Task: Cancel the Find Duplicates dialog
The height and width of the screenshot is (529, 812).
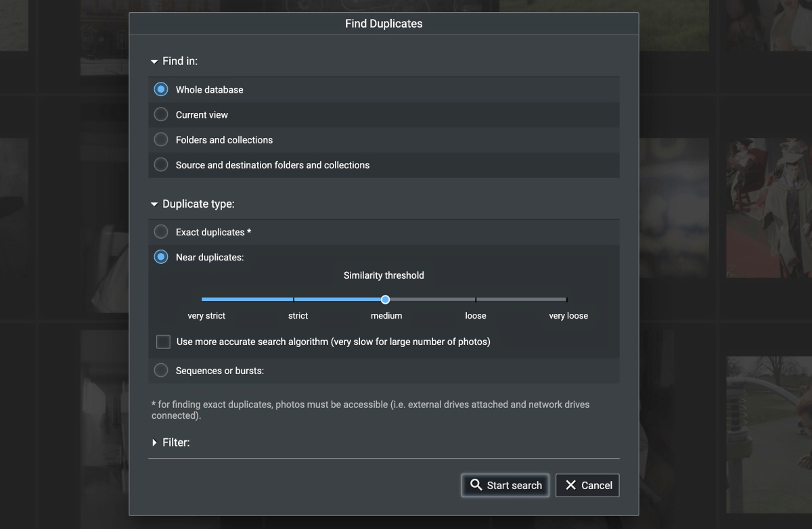Action: point(587,485)
